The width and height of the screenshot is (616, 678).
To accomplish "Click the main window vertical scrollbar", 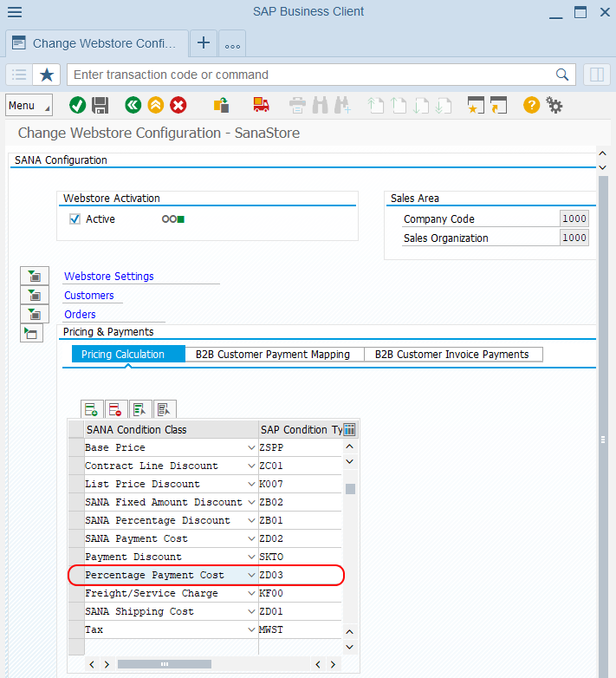I will (603, 428).
